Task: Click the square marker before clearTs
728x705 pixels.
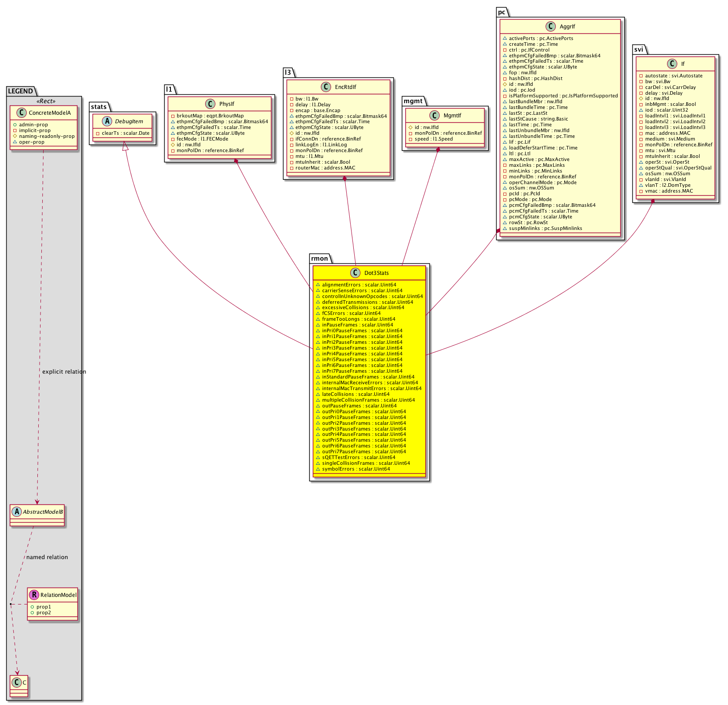Action: (97, 133)
